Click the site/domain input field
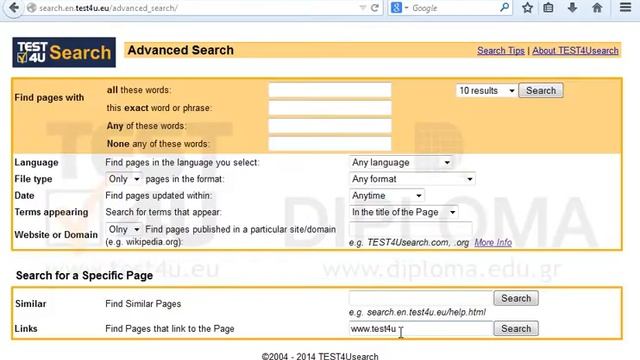The width and height of the screenshot is (640, 360). pos(411,229)
